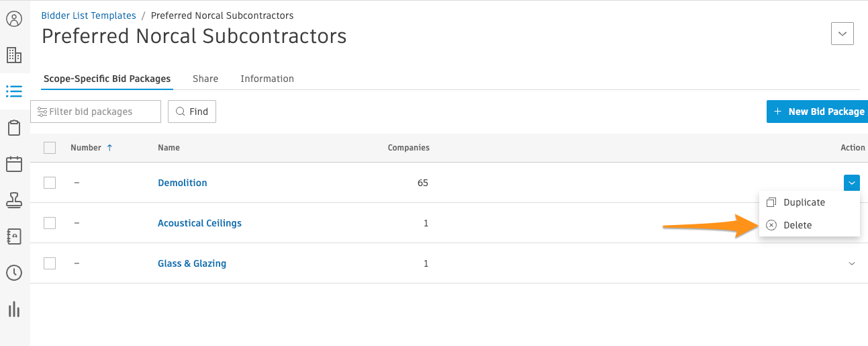Image resolution: width=868 pixels, height=346 pixels.
Task: Open the calendar icon in sidebar
Action: click(x=14, y=164)
